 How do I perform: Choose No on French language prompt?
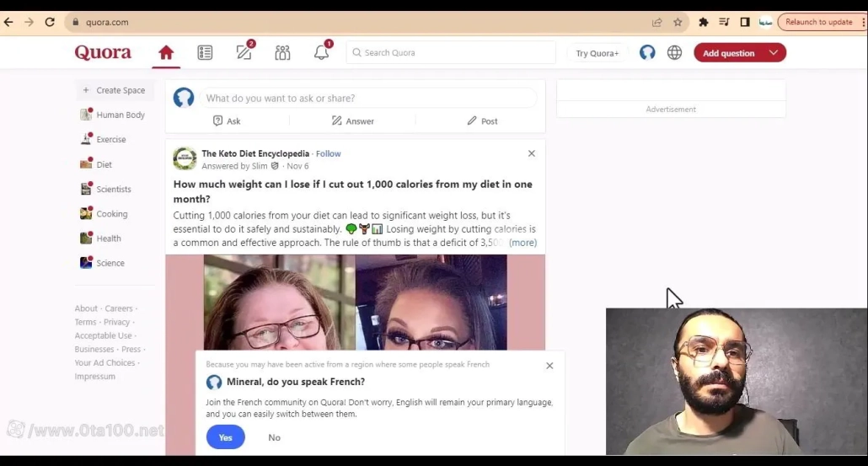coord(274,437)
